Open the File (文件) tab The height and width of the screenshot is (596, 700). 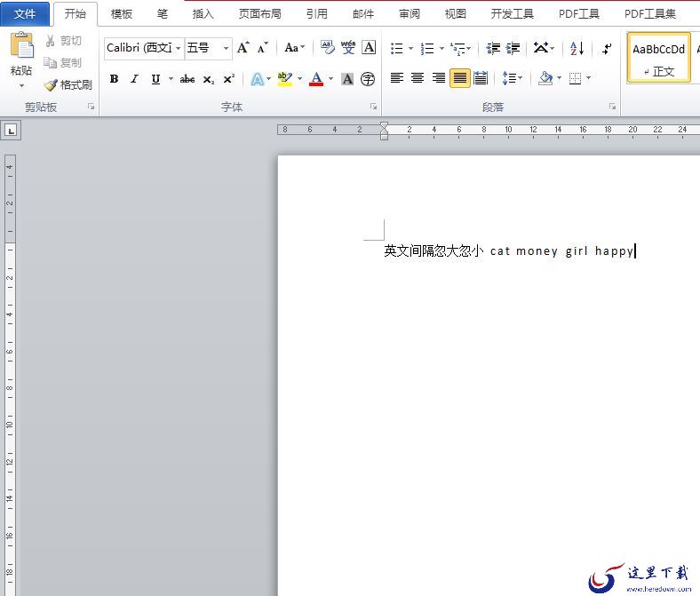[25, 14]
